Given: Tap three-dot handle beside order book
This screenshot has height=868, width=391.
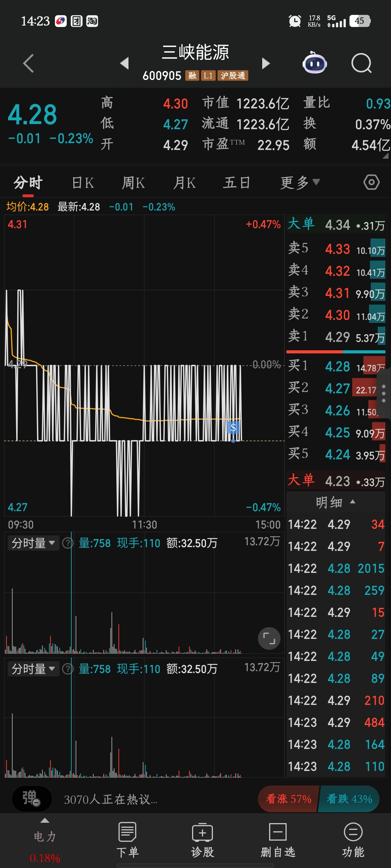Looking at the screenshot, I should pyautogui.click(x=384, y=394).
